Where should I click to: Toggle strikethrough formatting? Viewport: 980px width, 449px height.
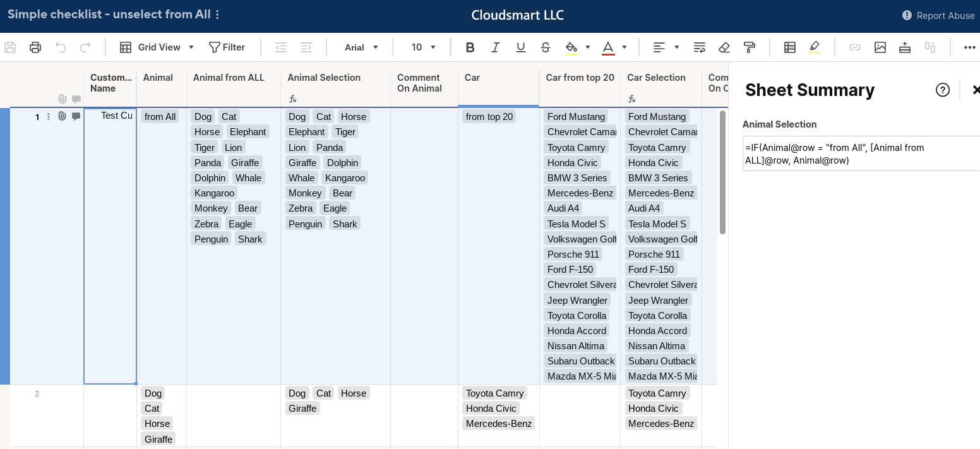(x=546, y=47)
